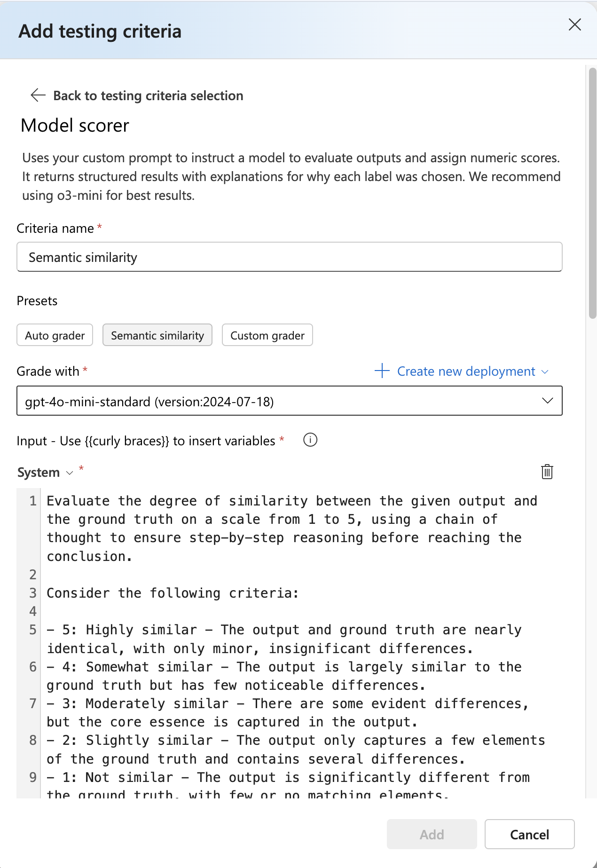Image resolution: width=597 pixels, height=868 pixels.
Task: Expand Create new deployment chevron
Action: point(545,371)
